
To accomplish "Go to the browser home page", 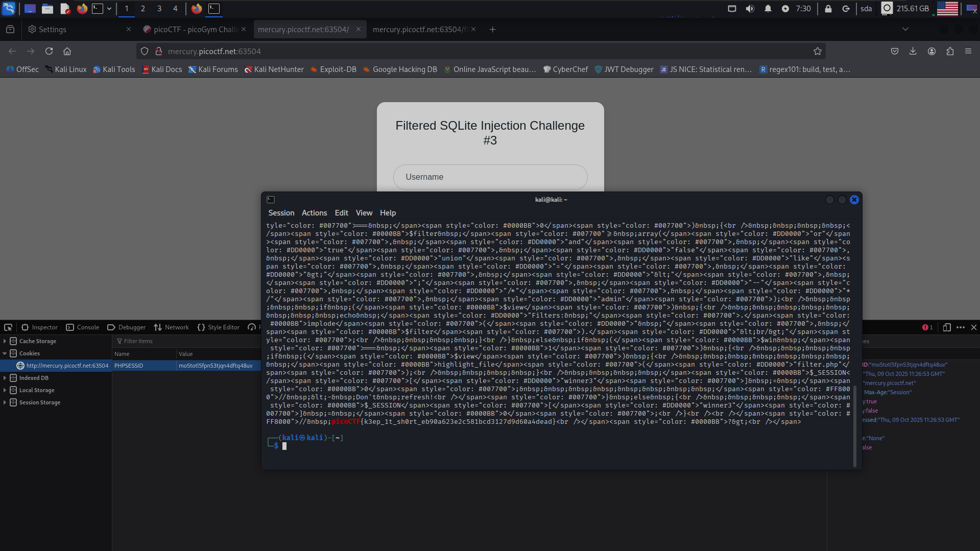I will 67,51.
